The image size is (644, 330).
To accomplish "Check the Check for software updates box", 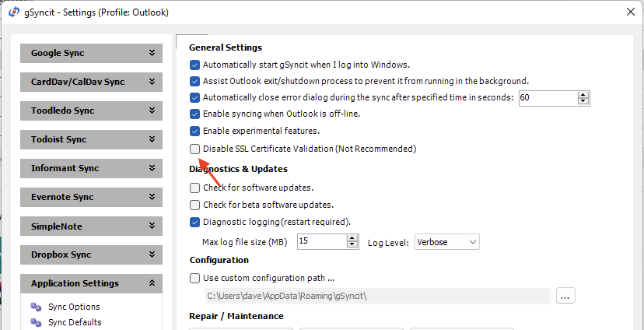I will [x=194, y=188].
